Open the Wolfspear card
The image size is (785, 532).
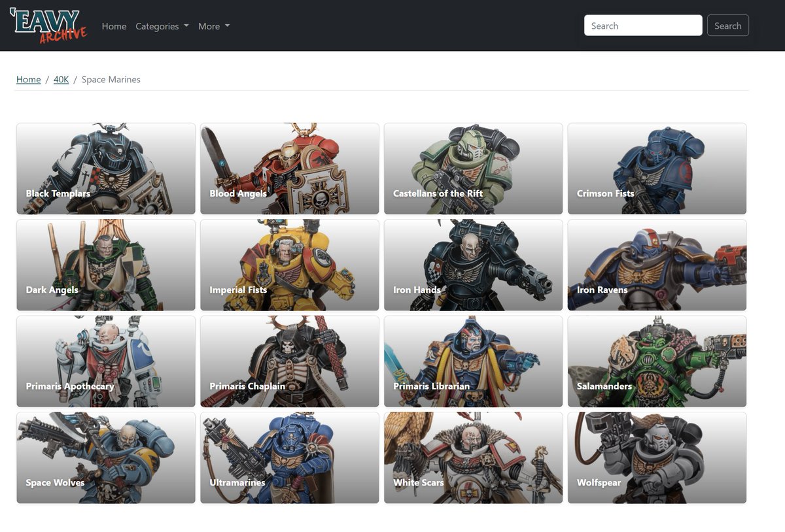657,457
